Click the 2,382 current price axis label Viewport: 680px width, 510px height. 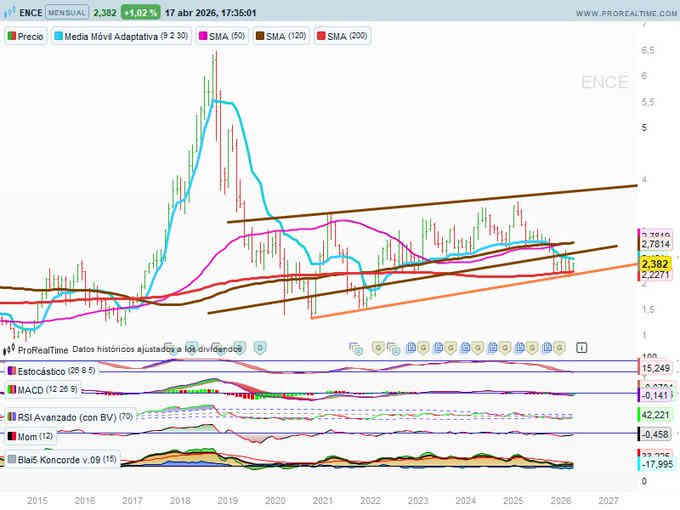pyautogui.click(x=655, y=263)
